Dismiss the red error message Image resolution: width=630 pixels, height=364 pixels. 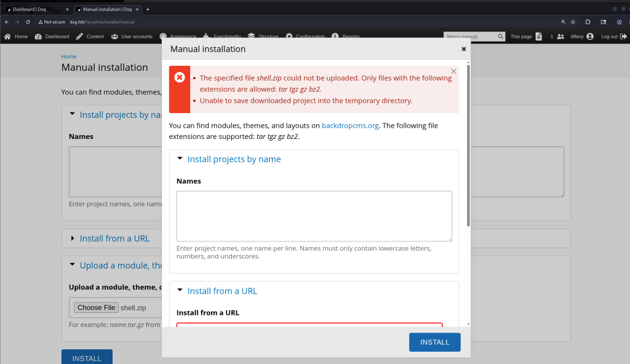tap(453, 71)
